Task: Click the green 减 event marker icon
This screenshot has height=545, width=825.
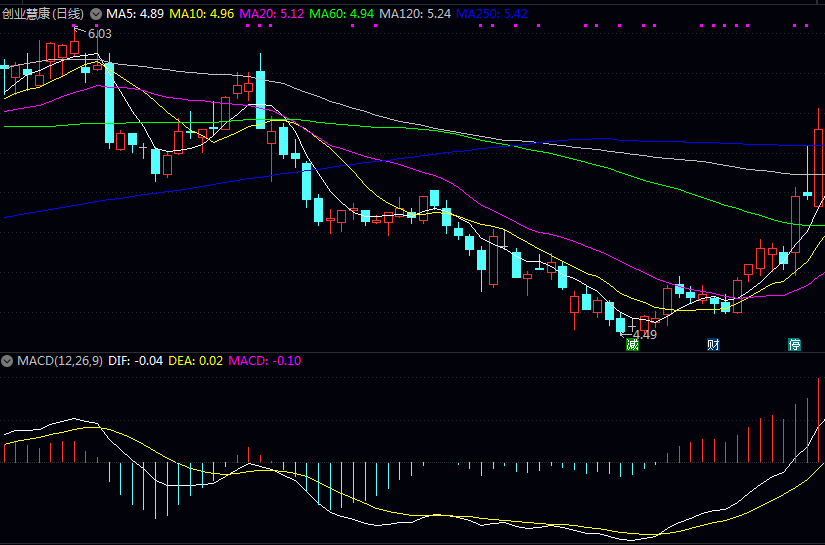Action: point(632,344)
